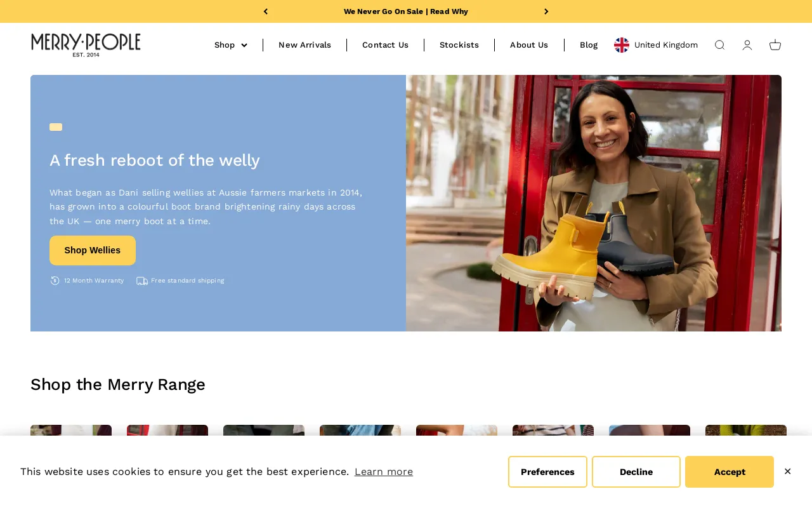Go to the About Us page

529,45
